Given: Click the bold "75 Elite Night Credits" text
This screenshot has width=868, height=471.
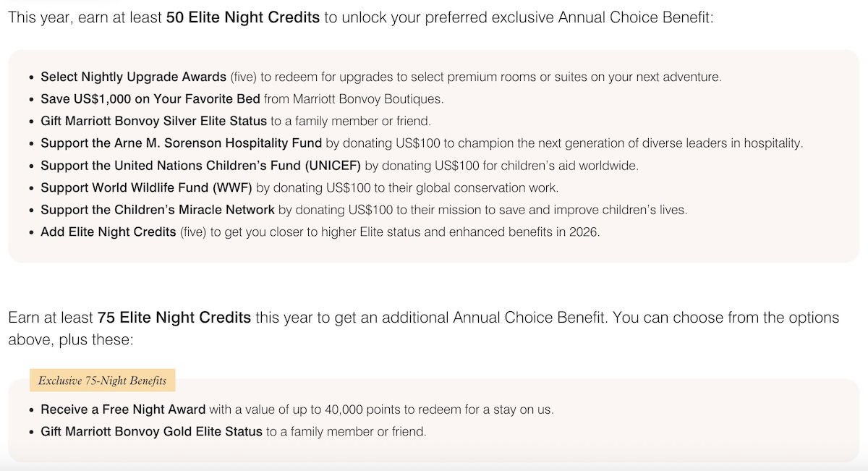Looking at the screenshot, I should (174, 318).
